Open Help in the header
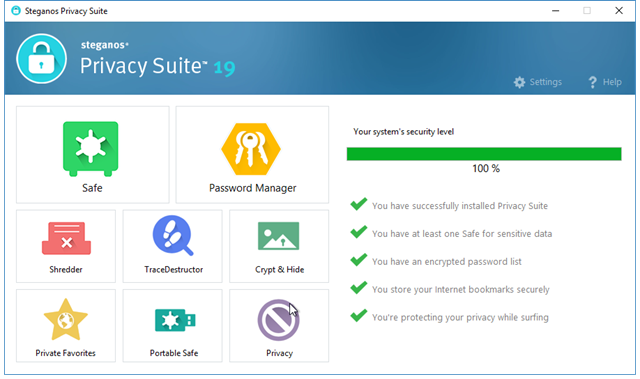 pyautogui.click(x=605, y=82)
